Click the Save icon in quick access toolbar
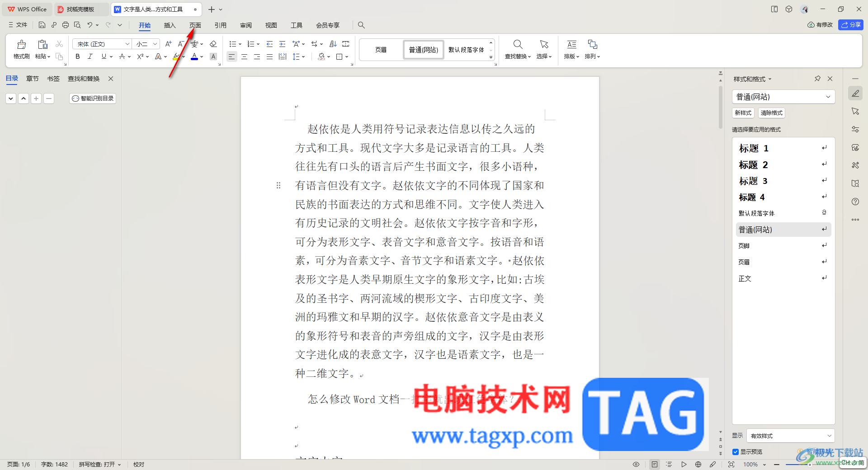The width and height of the screenshot is (868, 470). tap(42, 25)
